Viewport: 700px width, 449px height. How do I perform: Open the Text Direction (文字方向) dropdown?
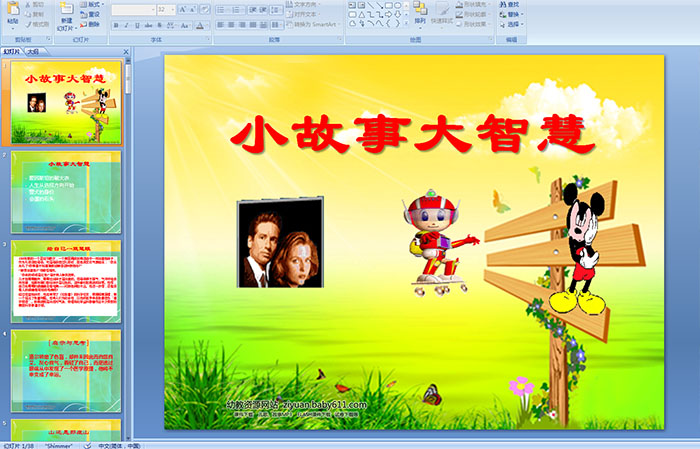click(x=305, y=4)
